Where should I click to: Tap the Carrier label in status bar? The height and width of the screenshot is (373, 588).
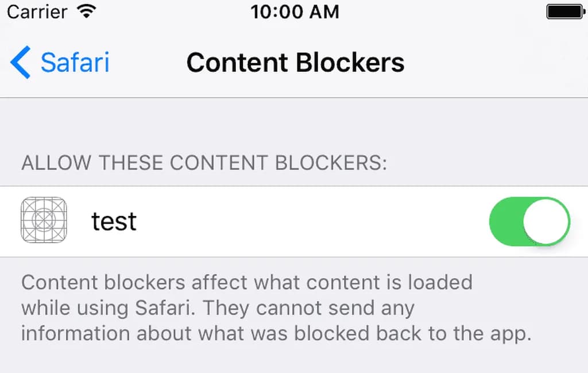[x=37, y=12]
